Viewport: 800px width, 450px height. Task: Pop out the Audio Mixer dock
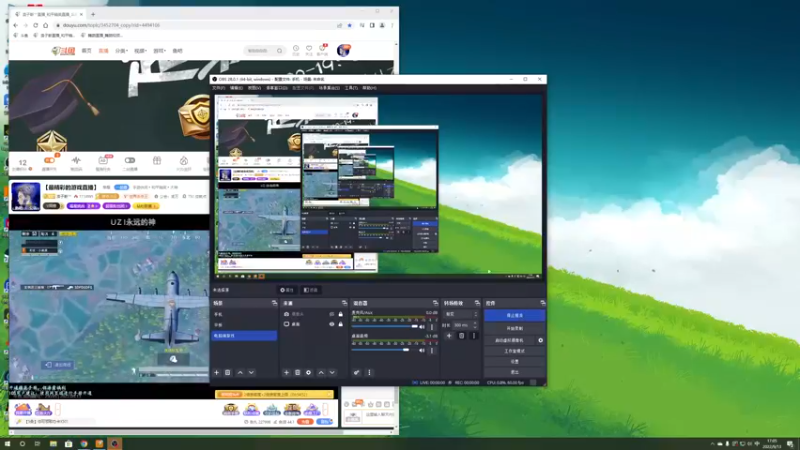coord(435,303)
